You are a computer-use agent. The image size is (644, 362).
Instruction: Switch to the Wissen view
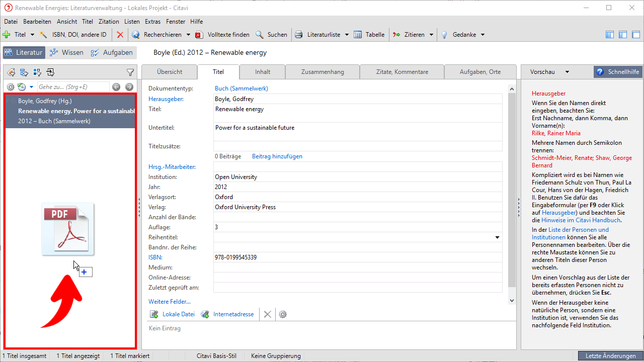[x=66, y=52]
